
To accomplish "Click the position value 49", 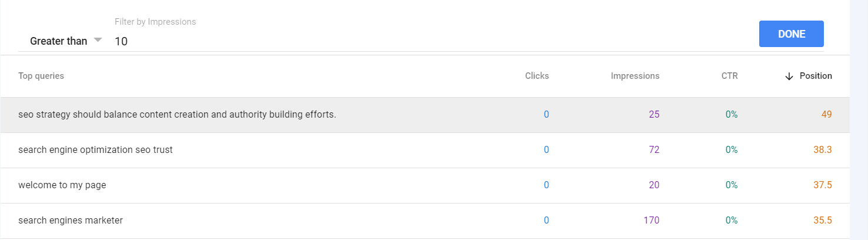I will tap(826, 115).
